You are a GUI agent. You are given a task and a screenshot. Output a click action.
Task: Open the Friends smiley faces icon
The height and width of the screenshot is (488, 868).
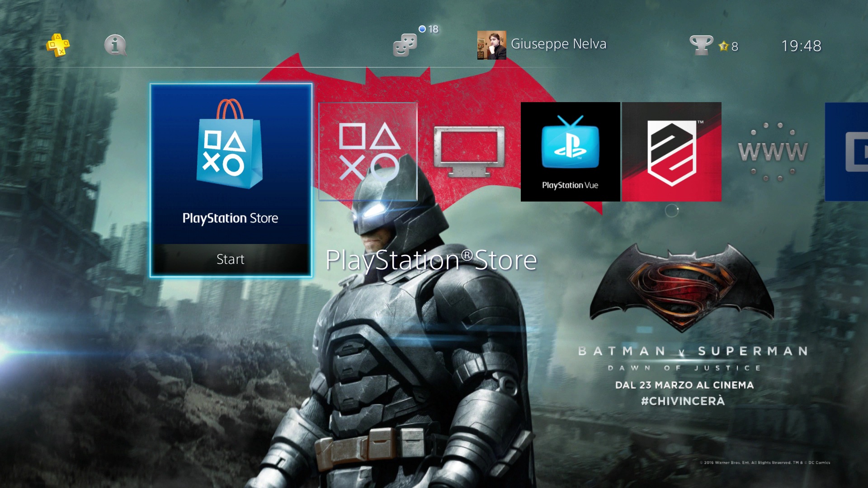[404, 46]
